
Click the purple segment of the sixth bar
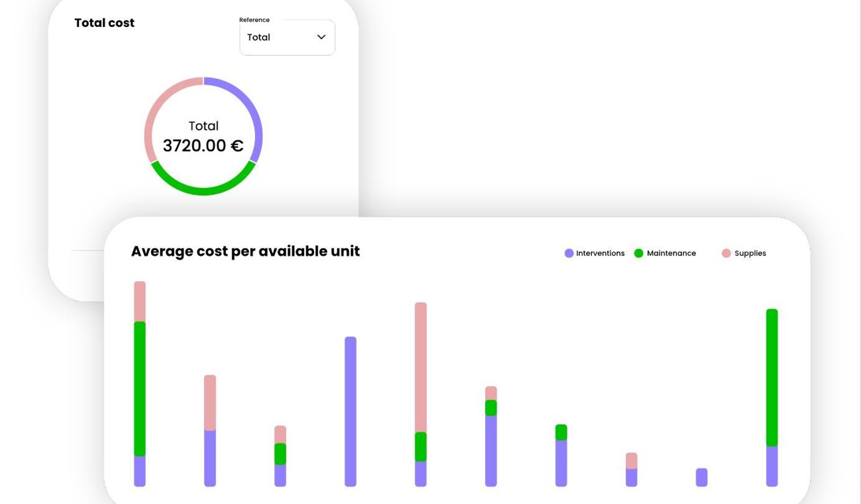coord(491,451)
